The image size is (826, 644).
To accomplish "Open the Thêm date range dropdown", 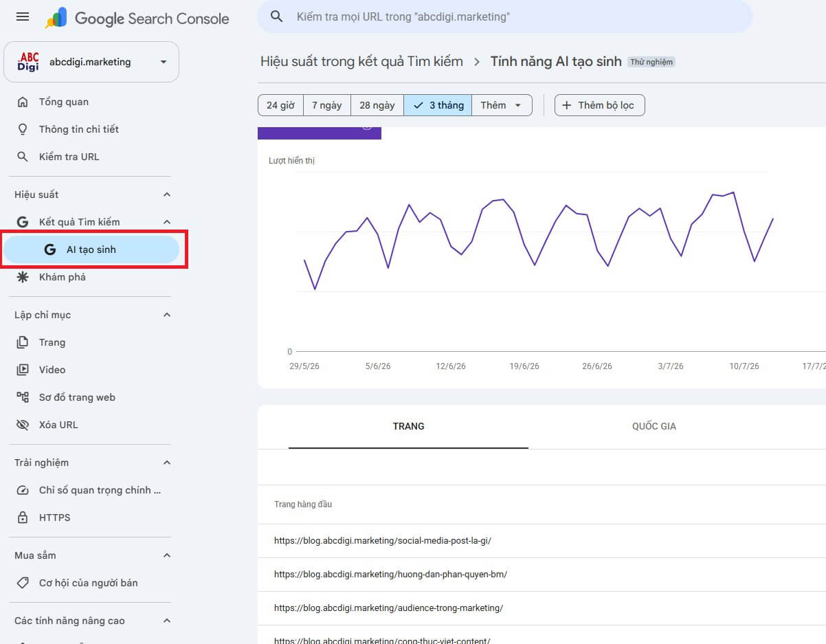I will (x=502, y=105).
